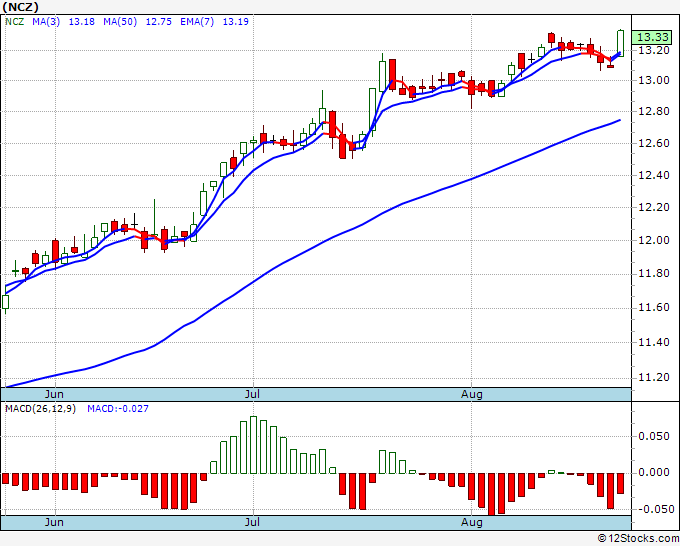
Task: Open the 12Stocks.com copyright link
Action: point(638,538)
